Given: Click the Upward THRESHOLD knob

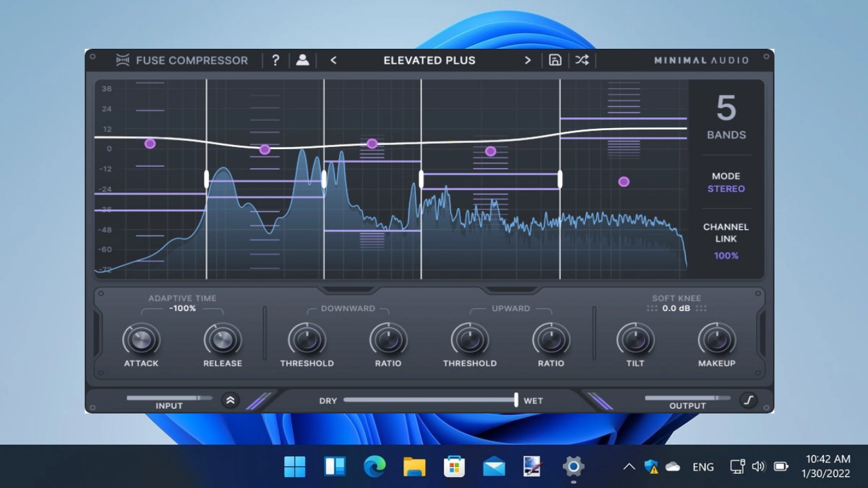Looking at the screenshot, I should (x=470, y=340).
